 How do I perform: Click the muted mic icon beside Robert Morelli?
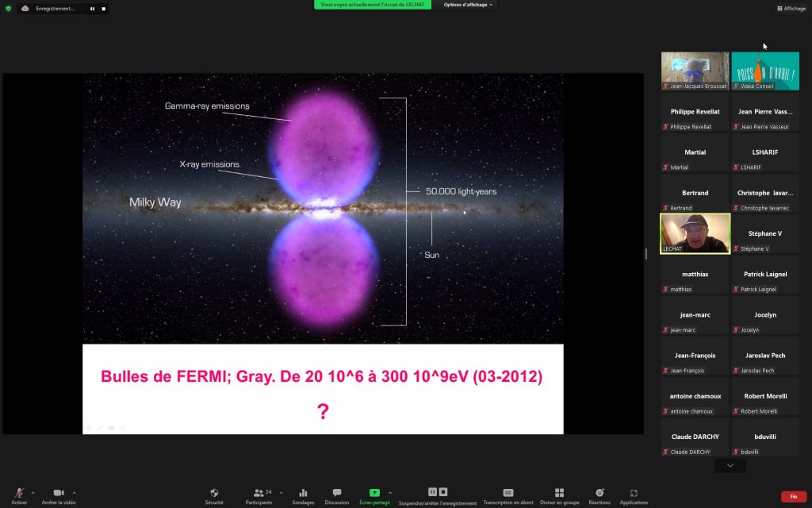click(736, 411)
